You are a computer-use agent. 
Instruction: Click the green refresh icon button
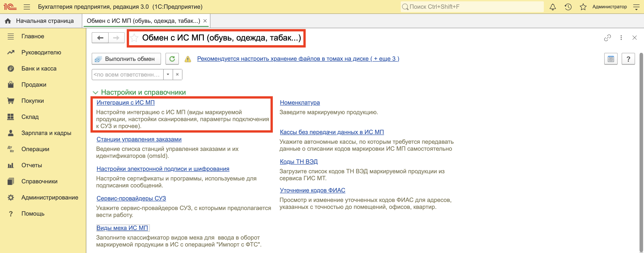click(172, 59)
